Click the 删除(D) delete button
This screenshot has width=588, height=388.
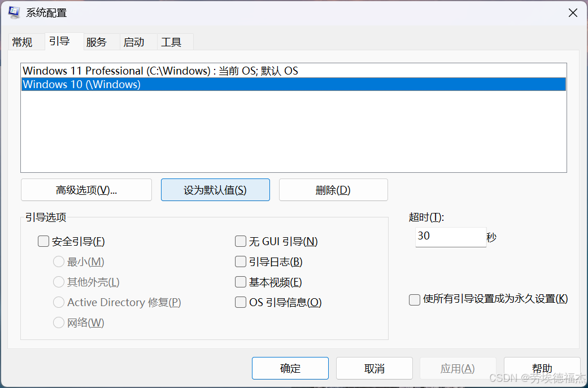pos(333,190)
